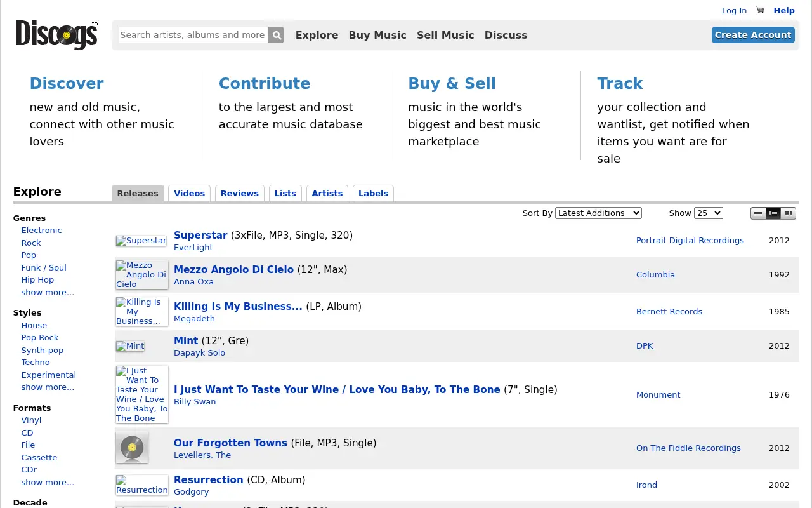Viewport: 812px width, 508px height.
Task: Focus the artists and albums search field
Action: pyautogui.click(x=193, y=35)
